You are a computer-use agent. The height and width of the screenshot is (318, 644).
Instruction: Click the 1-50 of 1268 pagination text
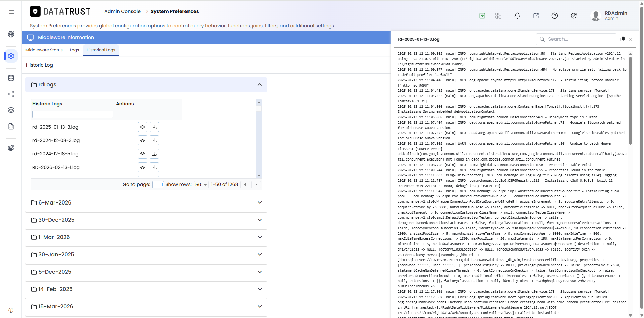click(x=224, y=185)
